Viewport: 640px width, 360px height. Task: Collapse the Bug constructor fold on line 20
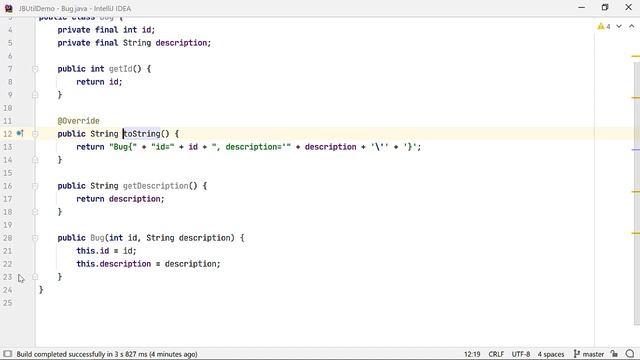coord(35,238)
